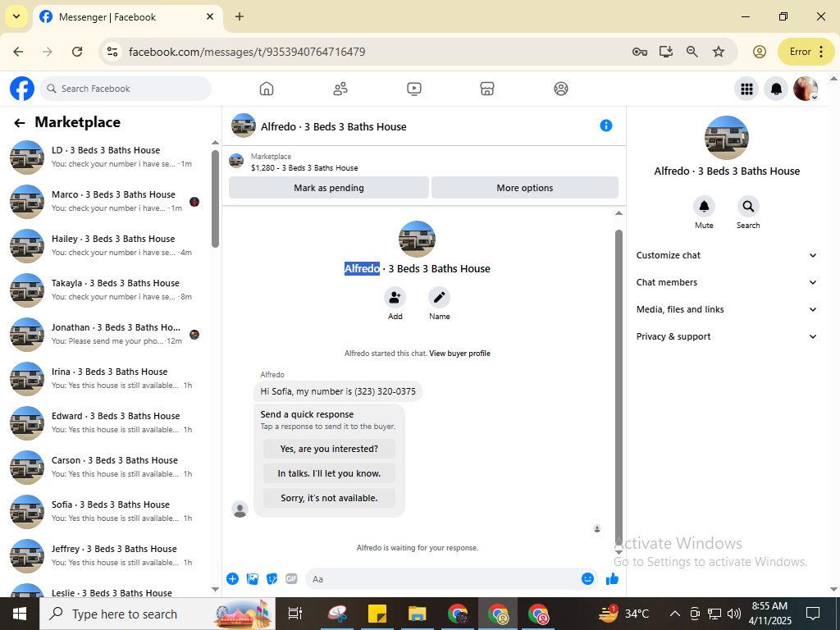Image resolution: width=840 pixels, height=630 pixels.
Task: Click the Facebook logo
Action: pos(22,89)
